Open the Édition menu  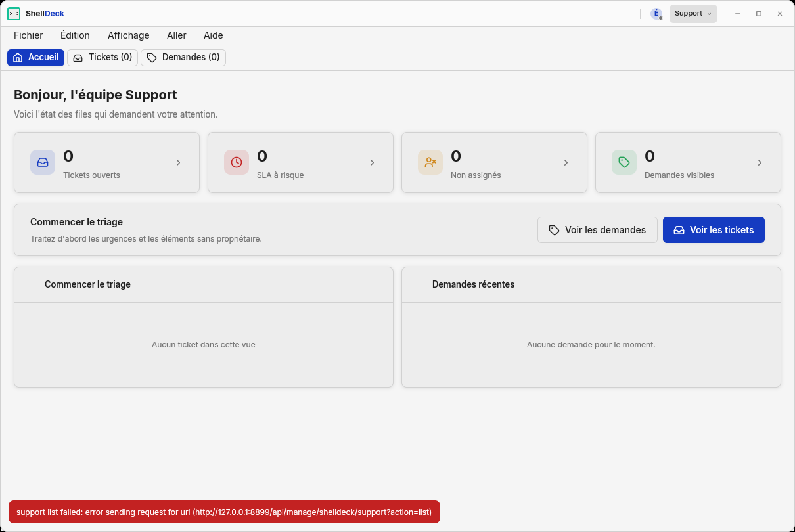coord(75,35)
